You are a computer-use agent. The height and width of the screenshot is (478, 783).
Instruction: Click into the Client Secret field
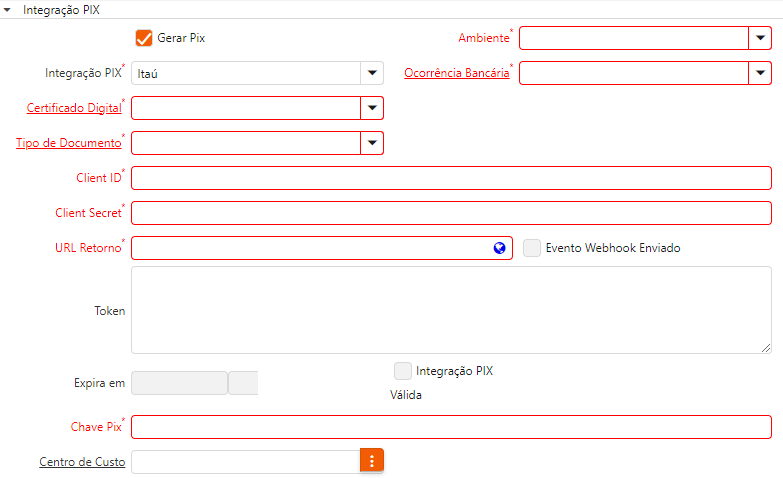pos(451,213)
